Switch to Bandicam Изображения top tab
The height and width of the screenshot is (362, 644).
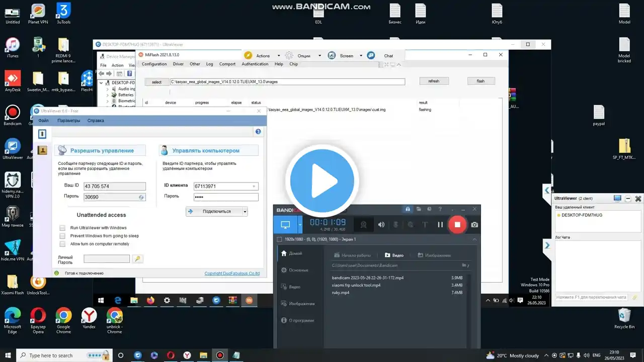pyautogui.click(x=434, y=255)
